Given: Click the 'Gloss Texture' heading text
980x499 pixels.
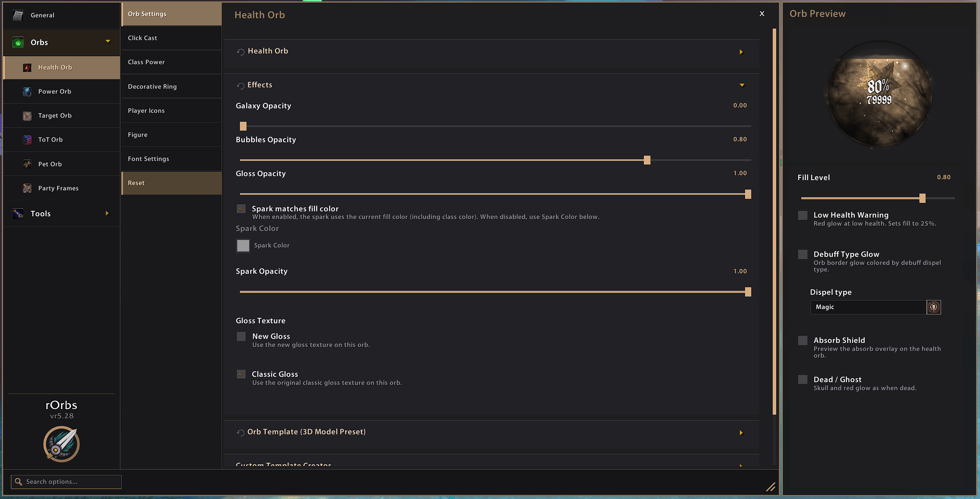Looking at the screenshot, I should pos(260,321).
